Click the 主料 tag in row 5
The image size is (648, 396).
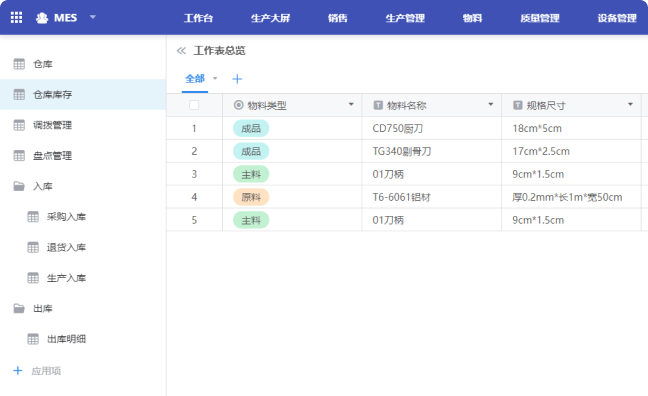click(251, 220)
